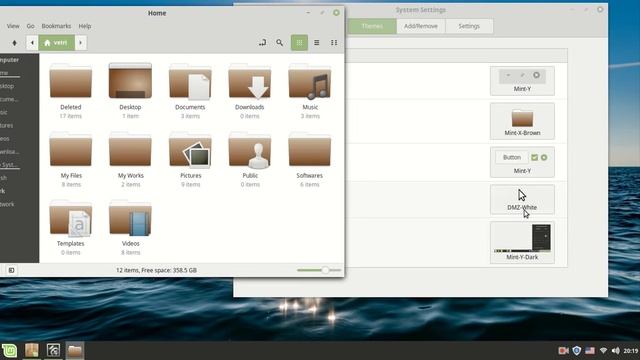Switch to icon grid view
The width and height of the screenshot is (640, 360).
point(299,42)
